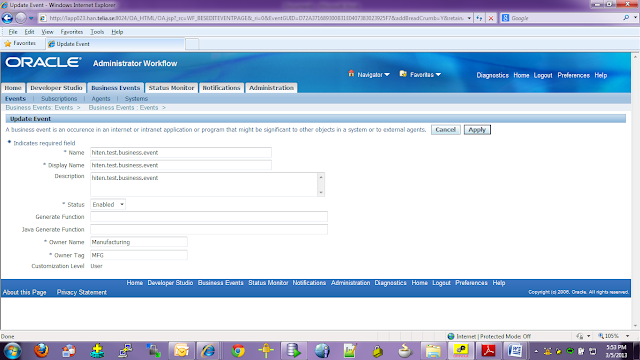Open the Edit menu
Viewport: 640px width, 360px height.
pos(29,31)
